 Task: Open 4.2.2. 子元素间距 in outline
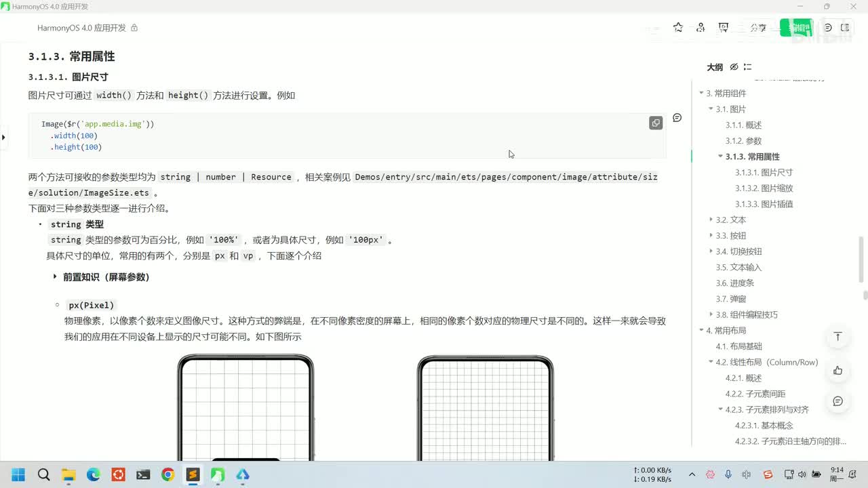click(x=756, y=394)
